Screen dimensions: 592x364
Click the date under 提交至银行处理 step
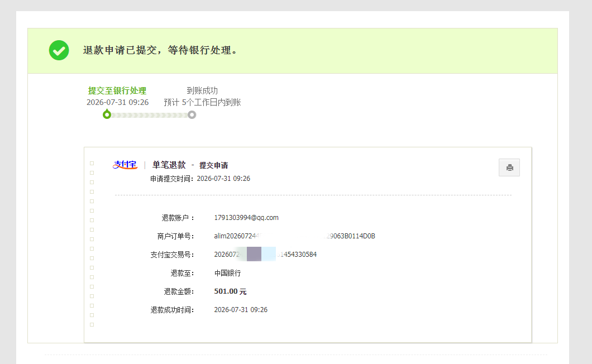tap(117, 102)
